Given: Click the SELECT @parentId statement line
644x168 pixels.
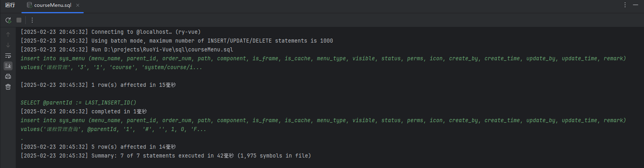Looking at the screenshot, I should coord(79,102).
